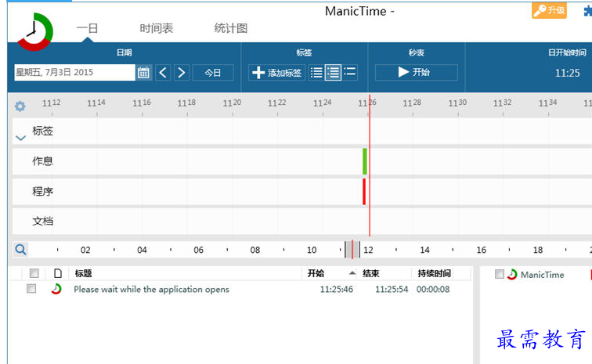The height and width of the screenshot is (364, 592).
Task: Click the 程序 timeline label
Action: 42,192
